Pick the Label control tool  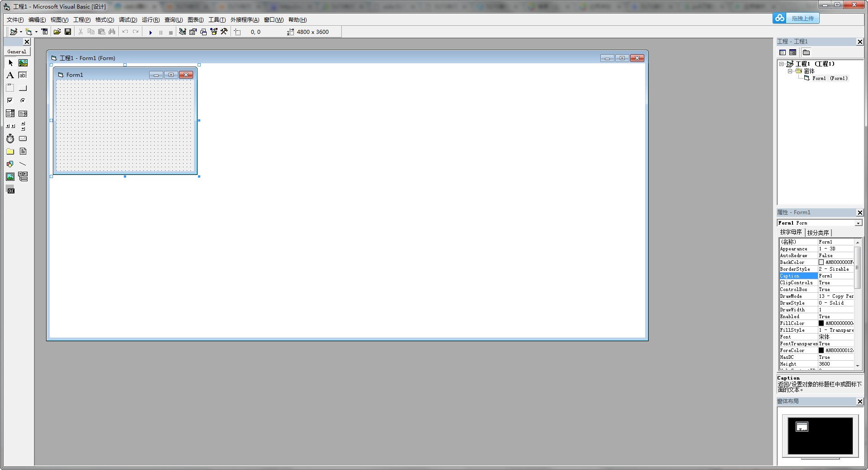click(x=10, y=75)
